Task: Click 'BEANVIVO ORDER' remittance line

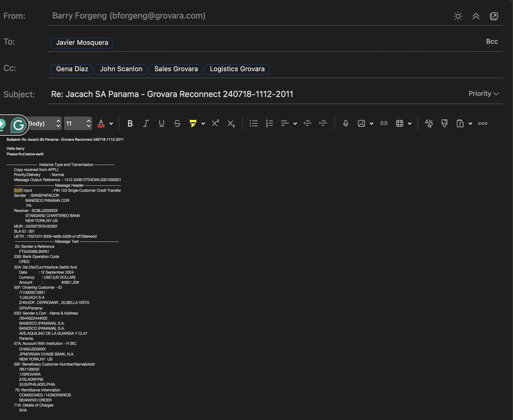Action: pyautogui.click(x=35, y=400)
